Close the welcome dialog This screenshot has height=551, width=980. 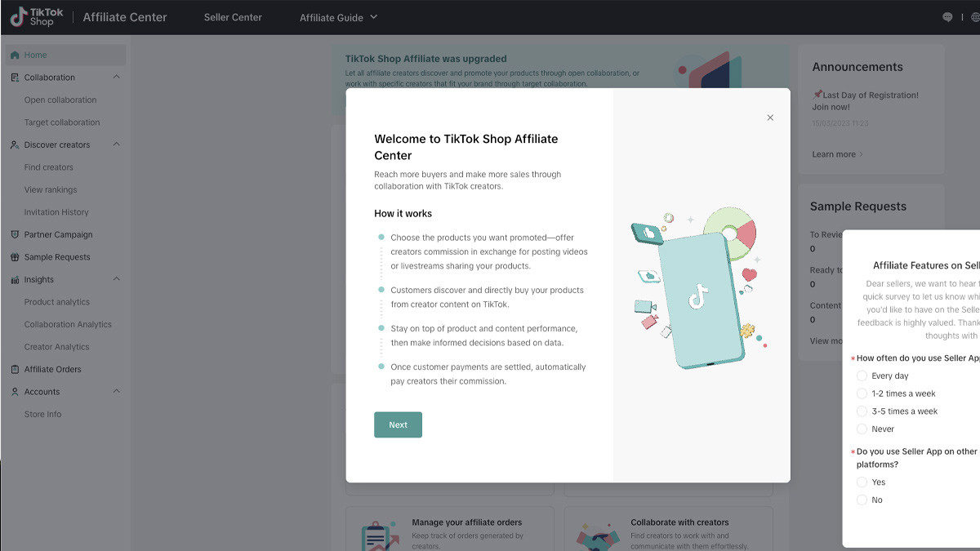(770, 118)
